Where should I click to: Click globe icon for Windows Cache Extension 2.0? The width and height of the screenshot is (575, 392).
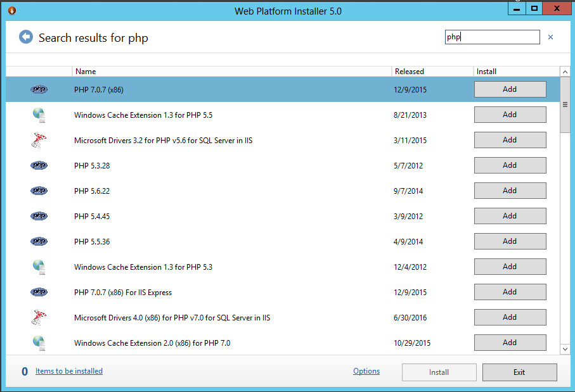coord(39,343)
